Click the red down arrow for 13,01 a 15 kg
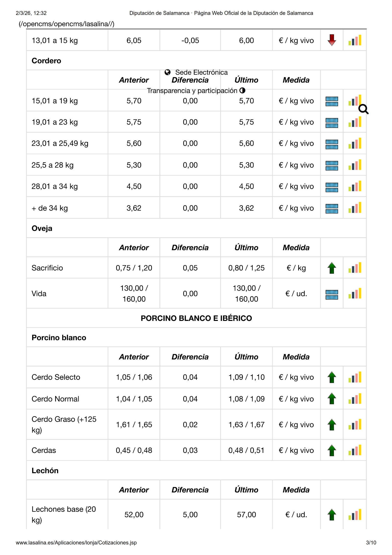The width and height of the screenshot is (392, 555). pyautogui.click(x=331, y=40)
